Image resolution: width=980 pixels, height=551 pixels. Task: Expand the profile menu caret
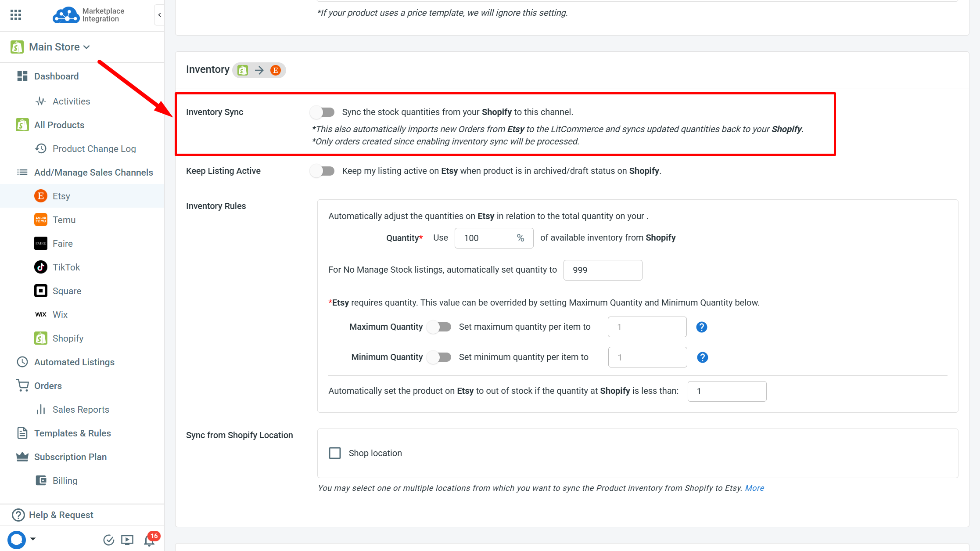tap(33, 539)
